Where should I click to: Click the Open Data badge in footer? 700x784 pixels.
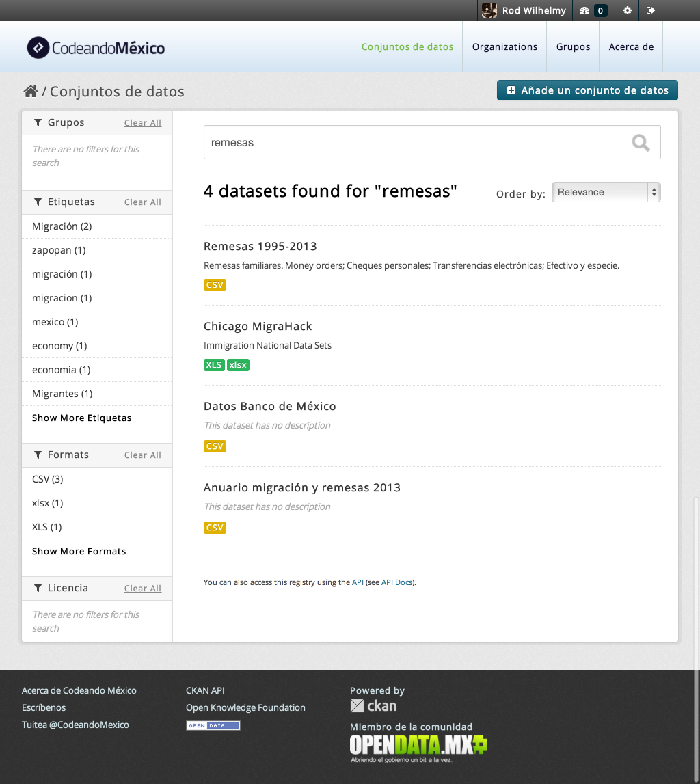(x=213, y=725)
